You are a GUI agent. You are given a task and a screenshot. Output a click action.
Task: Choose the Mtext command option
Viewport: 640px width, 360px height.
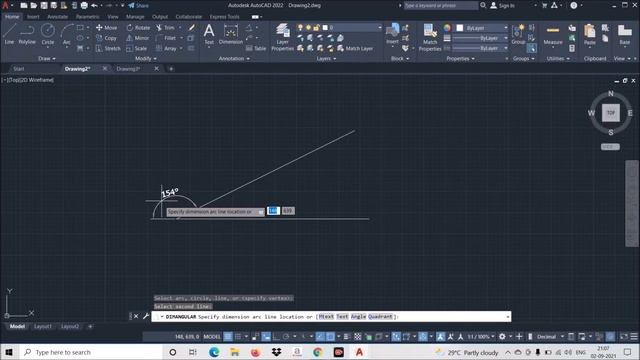click(326, 316)
